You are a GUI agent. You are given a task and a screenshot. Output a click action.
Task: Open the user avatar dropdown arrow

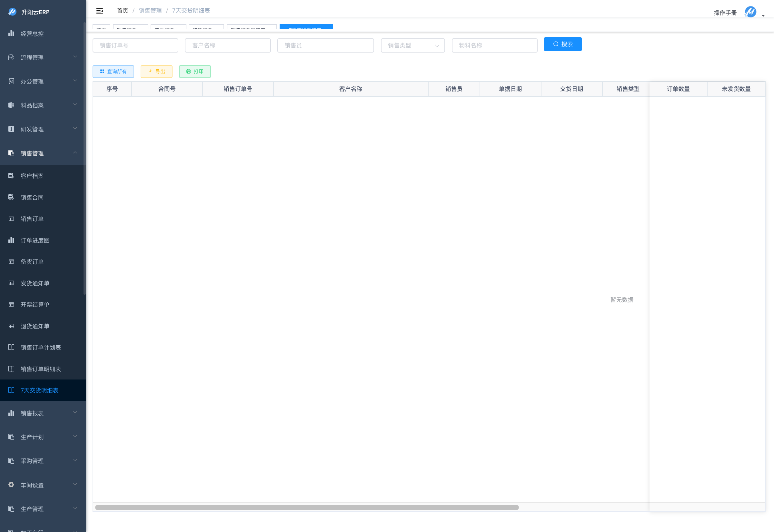[x=763, y=16]
